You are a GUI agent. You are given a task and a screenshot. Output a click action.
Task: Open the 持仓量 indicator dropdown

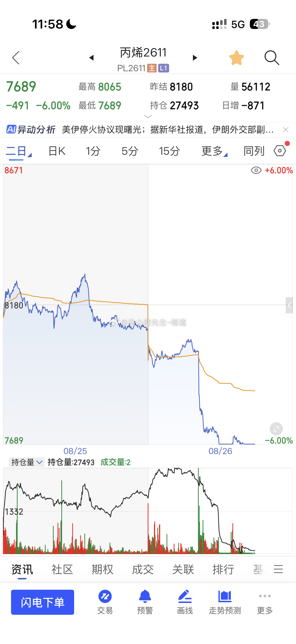coord(27,462)
